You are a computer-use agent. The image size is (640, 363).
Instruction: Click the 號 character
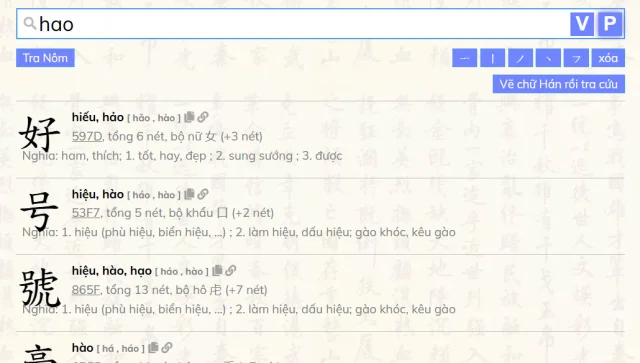[40, 287]
